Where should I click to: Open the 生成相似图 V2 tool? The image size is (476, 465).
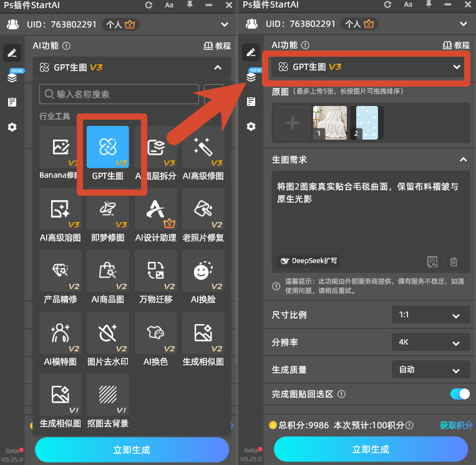(203, 333)
